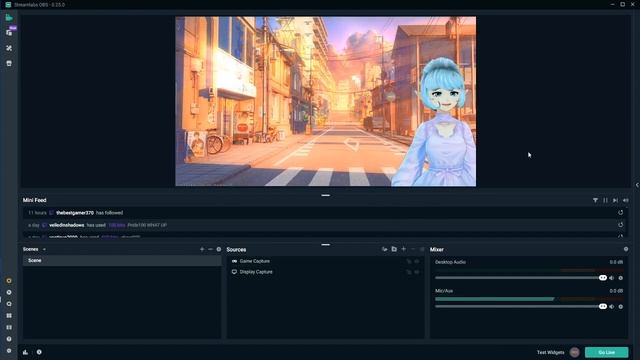Click the resize handle below Mini Feed

click(x=325, y=244)
